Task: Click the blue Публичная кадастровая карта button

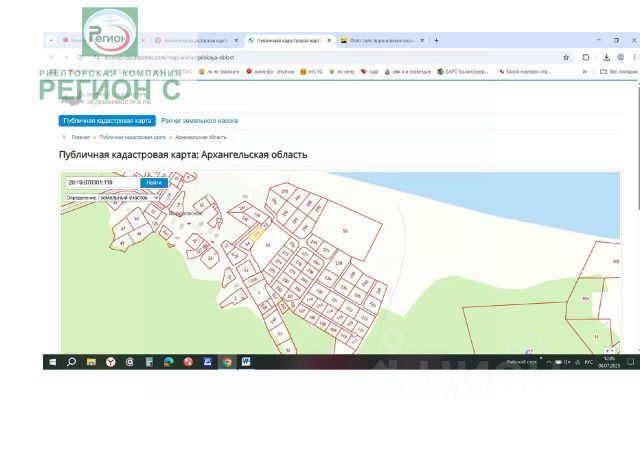Action: coord(107,121)
